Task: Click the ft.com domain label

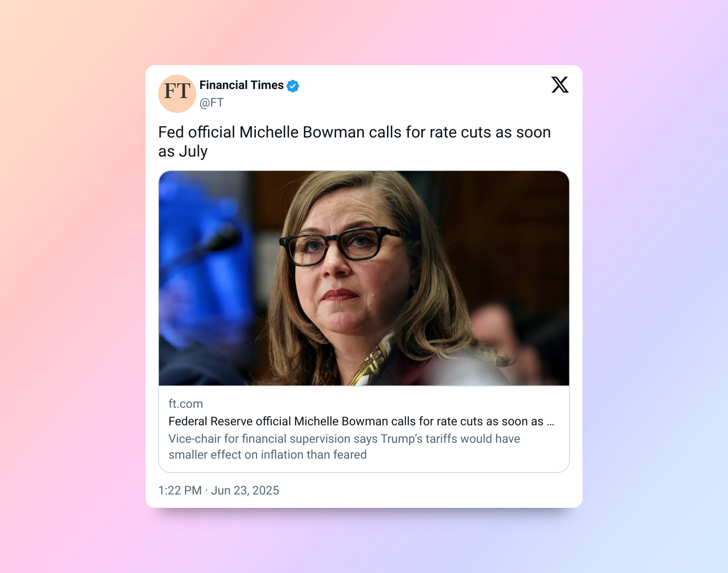Action: [x=186, y=404]
